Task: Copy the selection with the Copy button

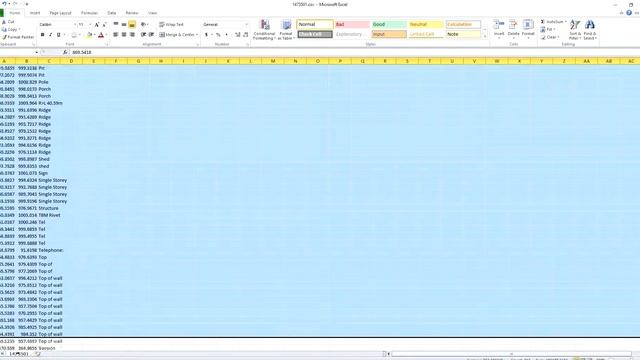Action: coord(10,29)
